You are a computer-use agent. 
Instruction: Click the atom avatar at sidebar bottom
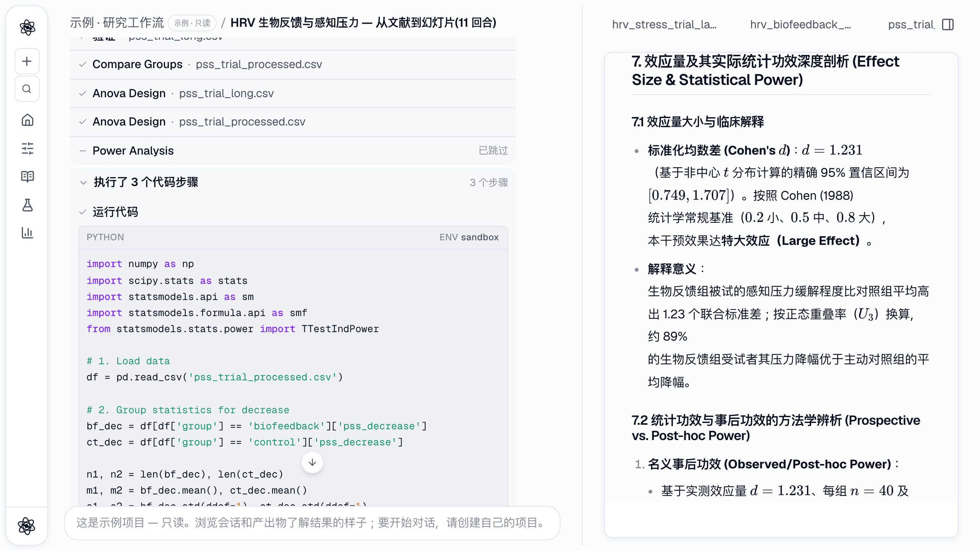pyautogui.click(x=27, y=526)
